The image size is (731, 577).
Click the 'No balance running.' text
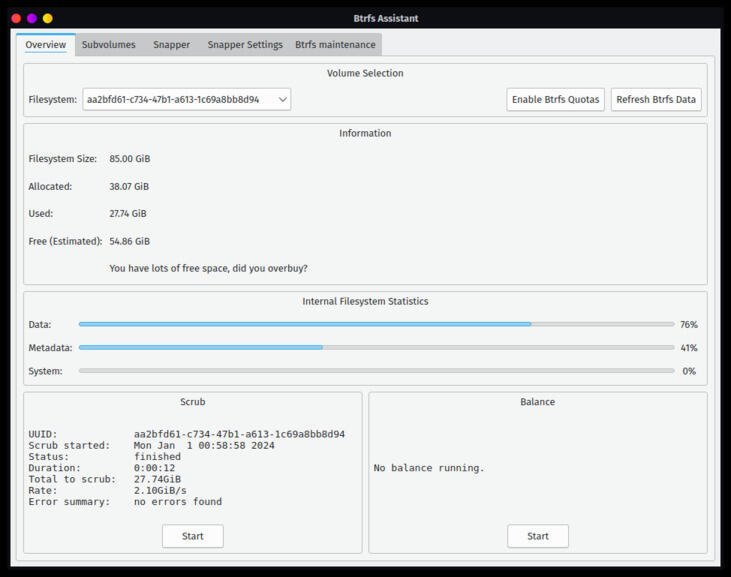[x=429, y=467]
